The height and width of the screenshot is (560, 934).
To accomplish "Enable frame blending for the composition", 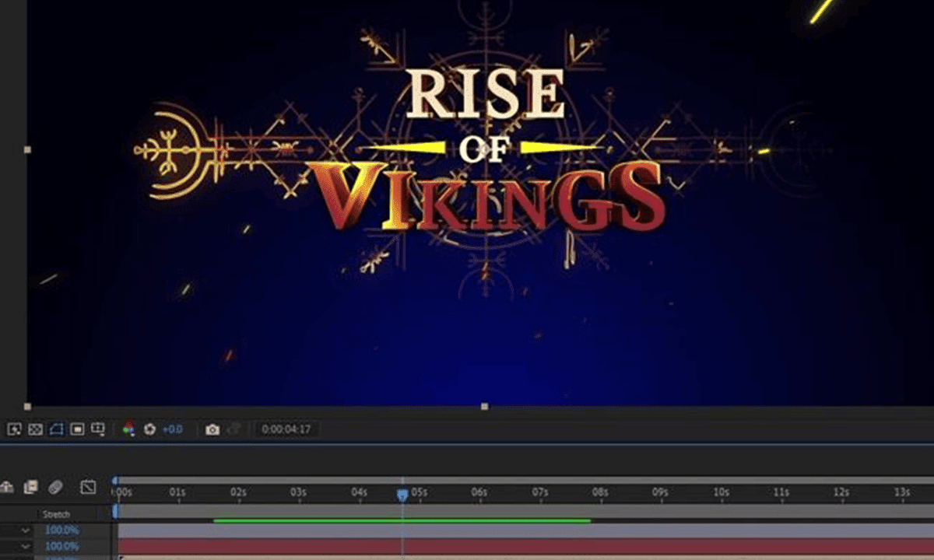I will pyautogui.click(x=30, y=486).
